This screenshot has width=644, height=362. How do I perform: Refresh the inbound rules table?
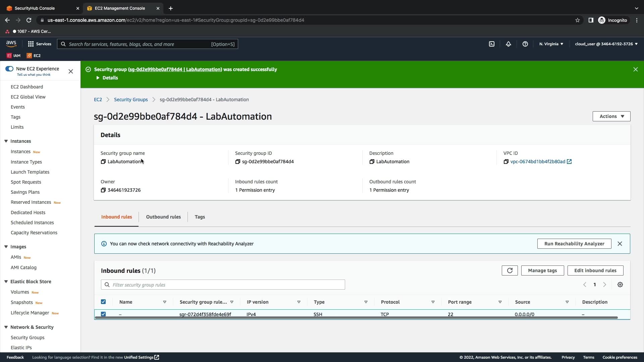pyautogui.click(x=509, y=270)
